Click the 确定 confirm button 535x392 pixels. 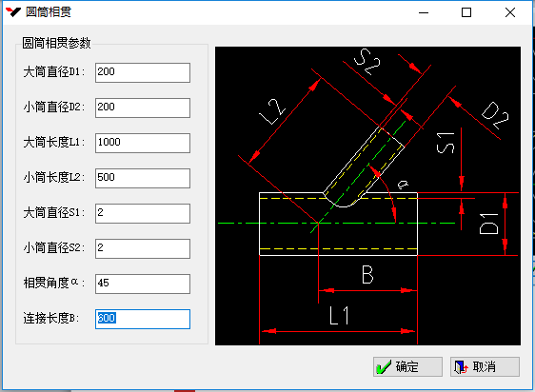pos(407,367)
